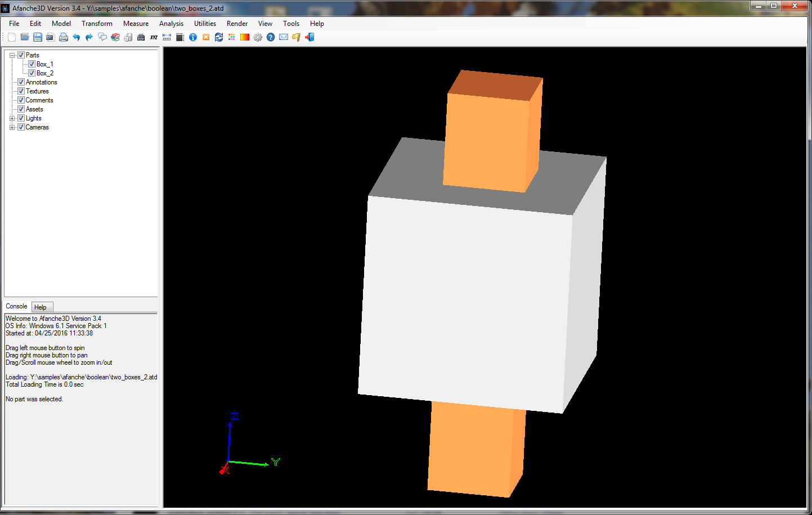The height and width of the screenshot is (515, 812).
Task: Expand the Cameras tree node
Action: (x=12, y=127)
